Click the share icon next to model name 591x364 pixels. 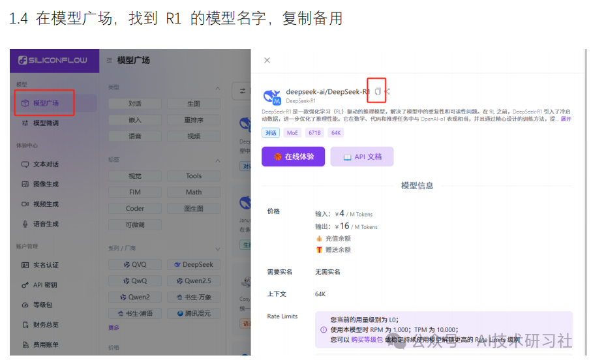pyautogui.click(x=387, y=91)
